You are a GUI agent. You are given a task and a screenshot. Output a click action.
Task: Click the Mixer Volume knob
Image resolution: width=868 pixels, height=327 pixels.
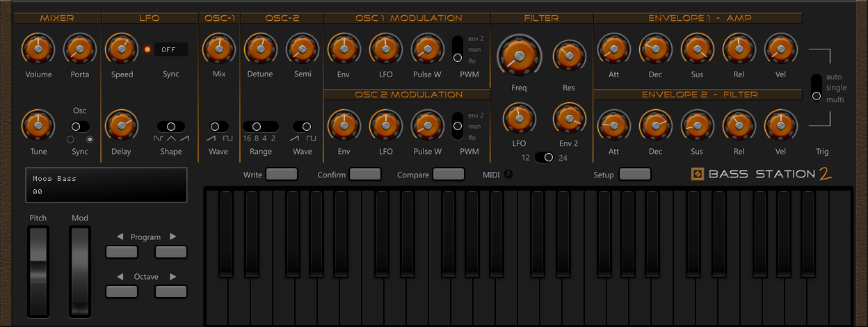click(x=38, y=49)
